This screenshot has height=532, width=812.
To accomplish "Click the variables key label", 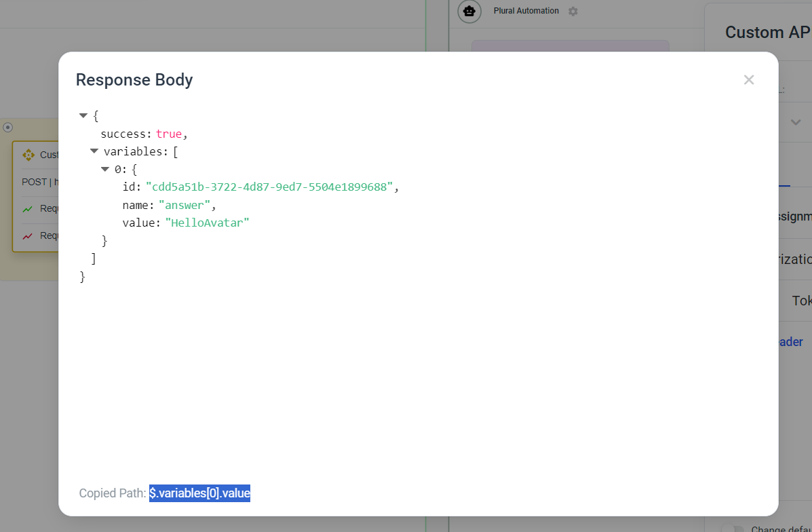I will 134,152.
